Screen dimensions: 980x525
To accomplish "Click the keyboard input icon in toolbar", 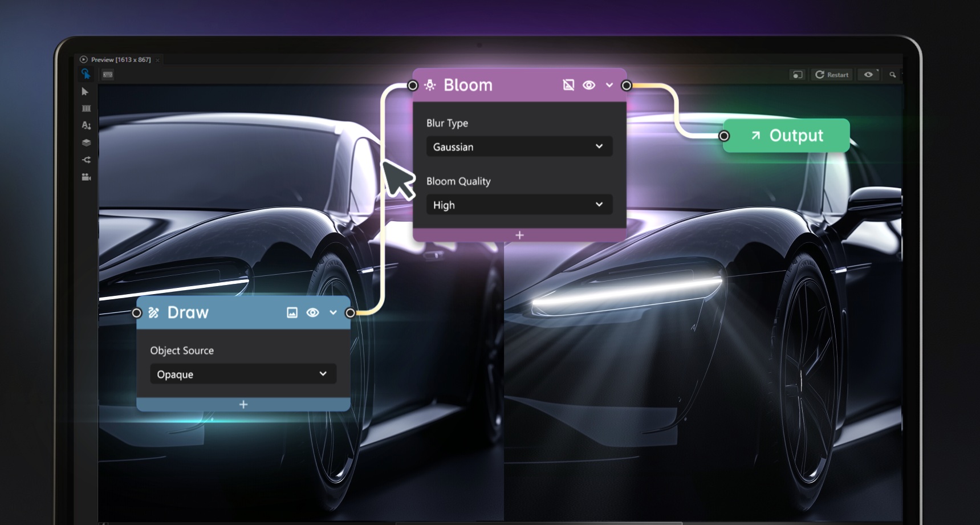I will coord(108,75).
